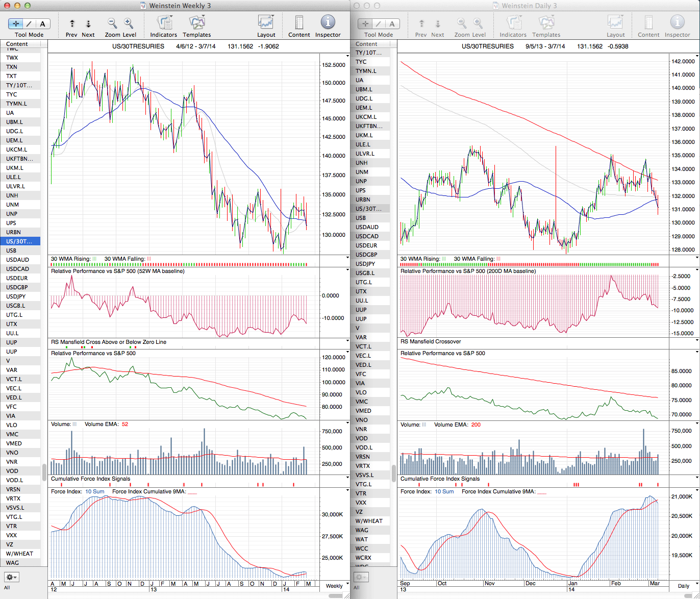Image resolution: width=700 pixels, height=599 pixels.
Task: Toggle Content sidebar in Weekly toolbar
Action: click(x=299, y=23)
